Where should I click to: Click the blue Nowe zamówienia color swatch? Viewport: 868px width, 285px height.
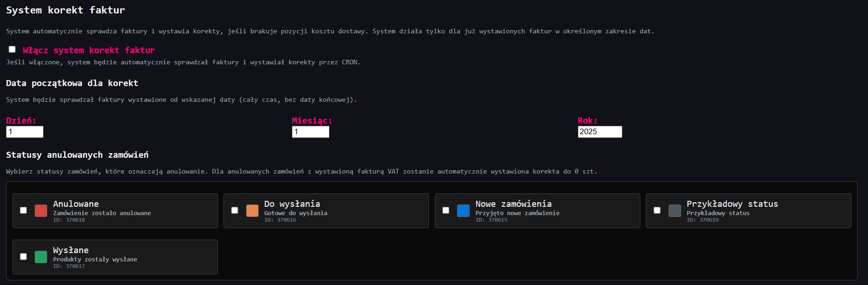tap(463, 211)
